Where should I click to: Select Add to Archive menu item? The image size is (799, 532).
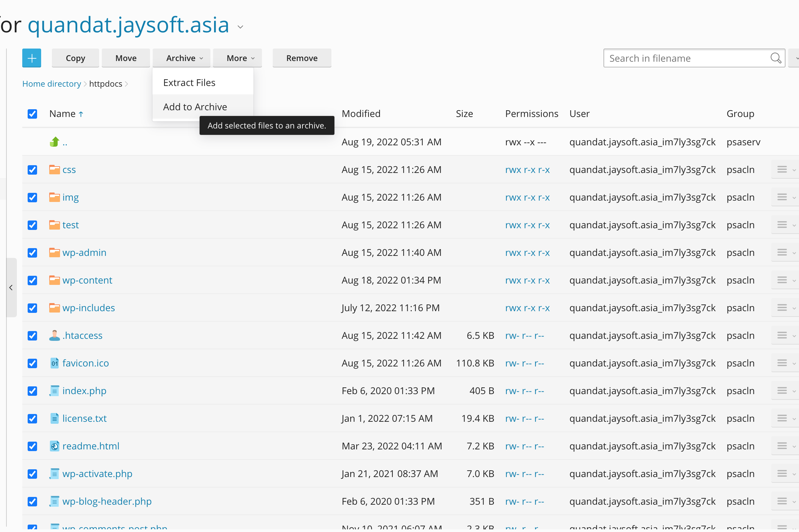tap(195, 107)
